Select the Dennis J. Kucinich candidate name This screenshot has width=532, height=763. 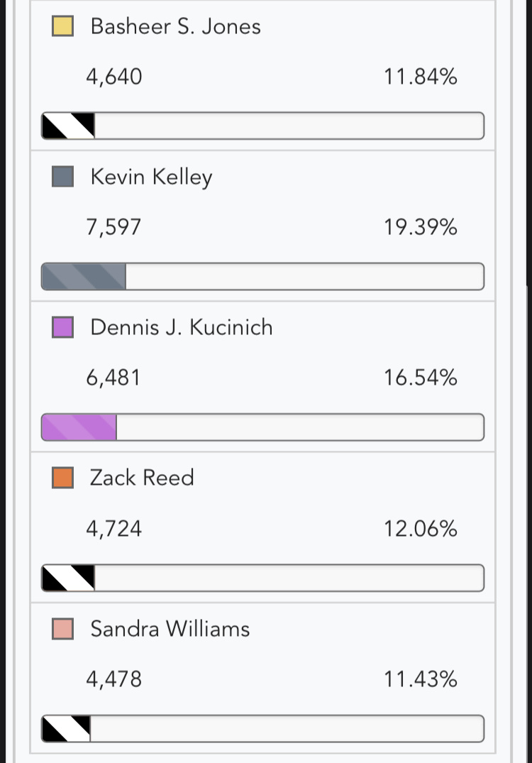pos(182,327)
